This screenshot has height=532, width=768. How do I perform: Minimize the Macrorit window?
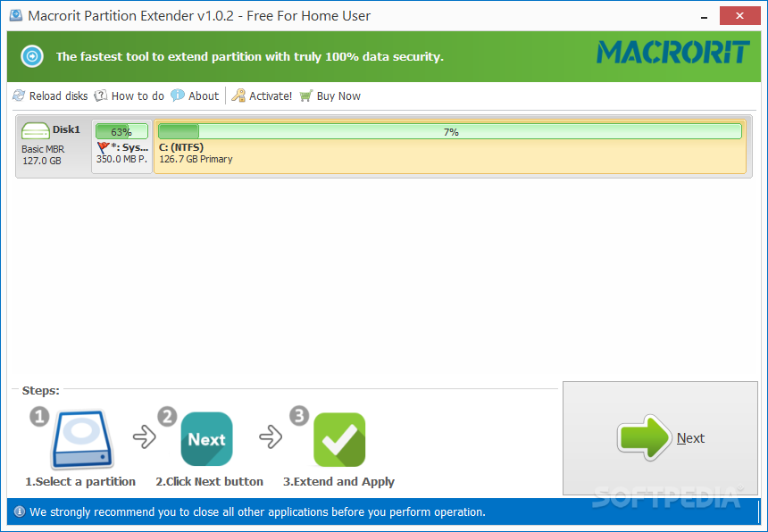click(705, 16)
